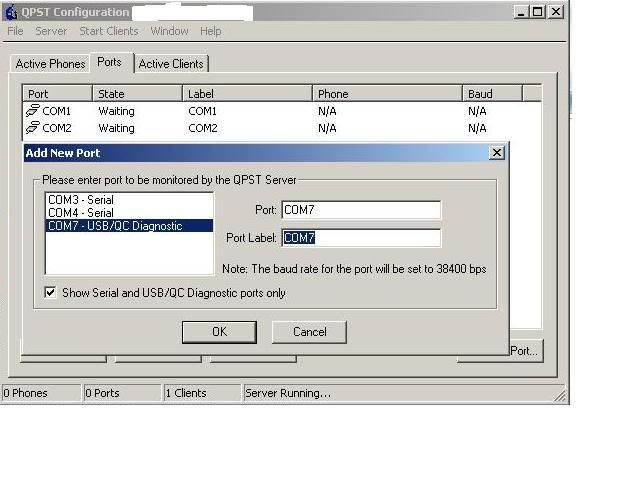Maximize the QPST Configuration window
640x480 pixels.
click(538, 12)
